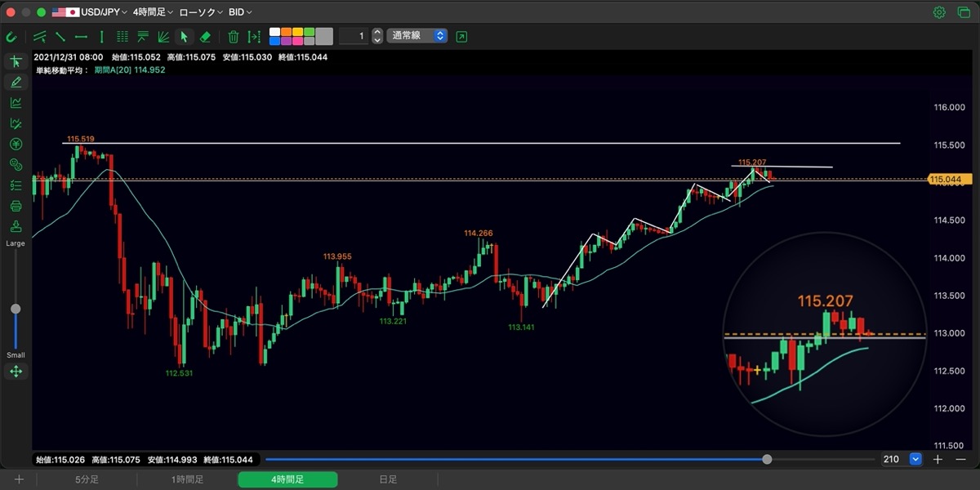
Task: Open the ローソク chart type dropdown
Action: (x=200, y=12)
